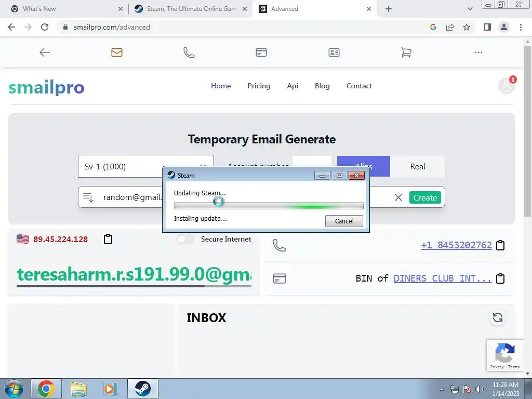This screenshot has height=399, width=532.
Task: Click the back arrow in smailpro toolbar
Action: click(x=45, y=52)
